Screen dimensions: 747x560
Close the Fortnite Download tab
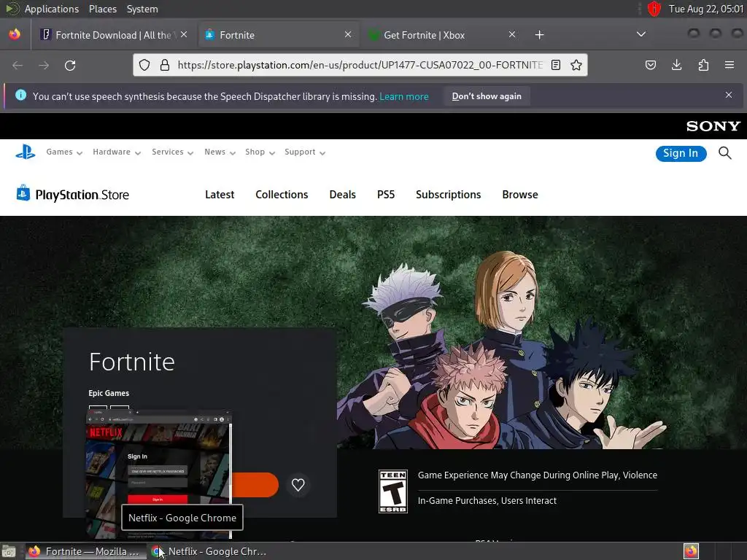pyautogui.click(x=184, y=34)
